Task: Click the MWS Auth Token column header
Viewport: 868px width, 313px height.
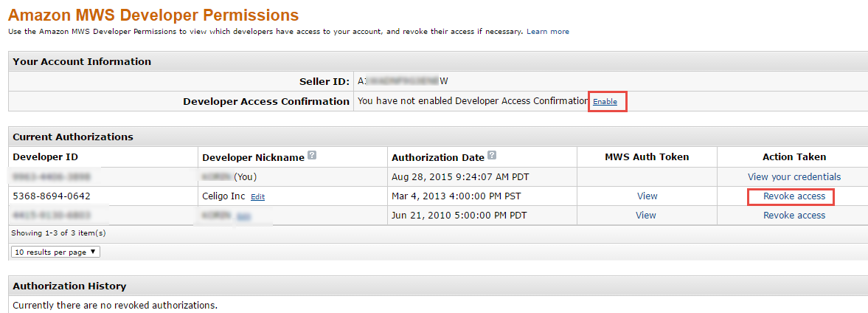Action: click(646, 157)
